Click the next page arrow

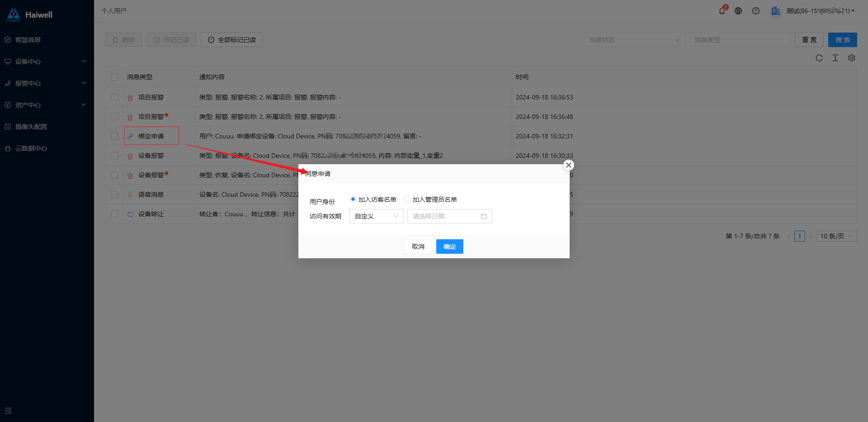(x=811, y=236)
